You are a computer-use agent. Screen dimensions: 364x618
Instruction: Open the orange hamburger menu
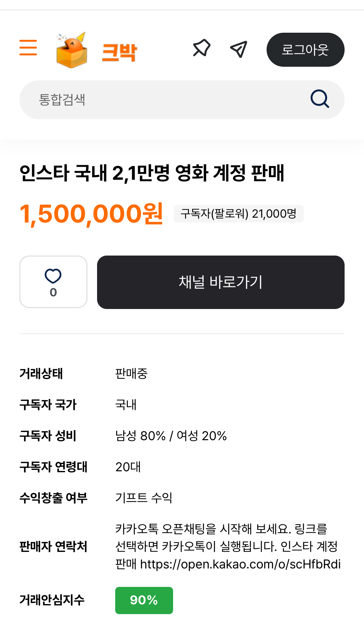28,48
